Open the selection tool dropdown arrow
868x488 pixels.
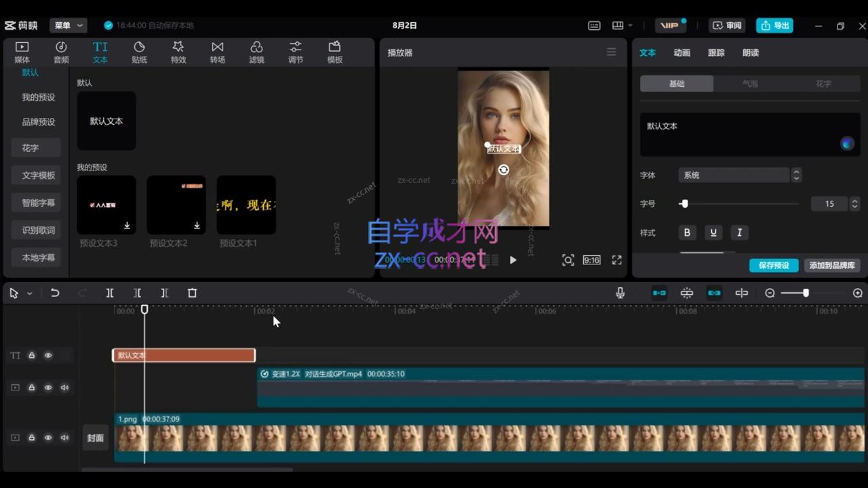point(29,293)
